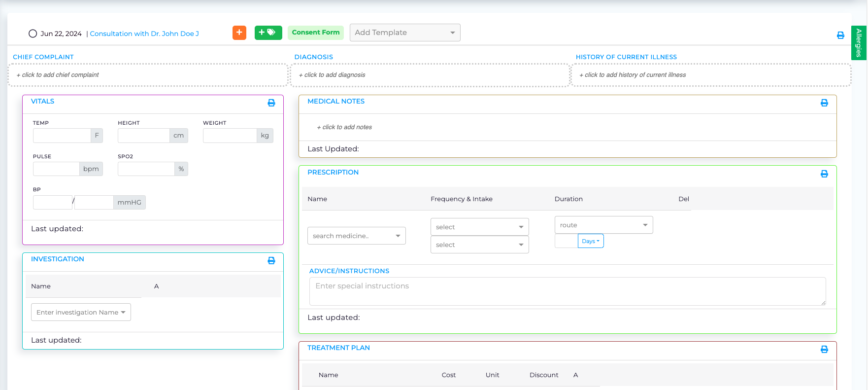Screen dimensions: 868x390
Task: Focus the WEIGHT input field
Action: pos(230,136)
